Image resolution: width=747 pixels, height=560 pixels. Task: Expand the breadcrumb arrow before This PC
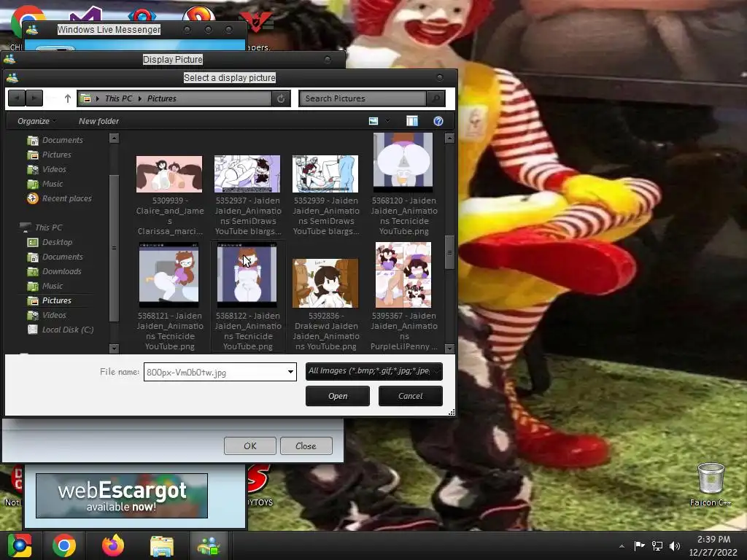(98, 98)
